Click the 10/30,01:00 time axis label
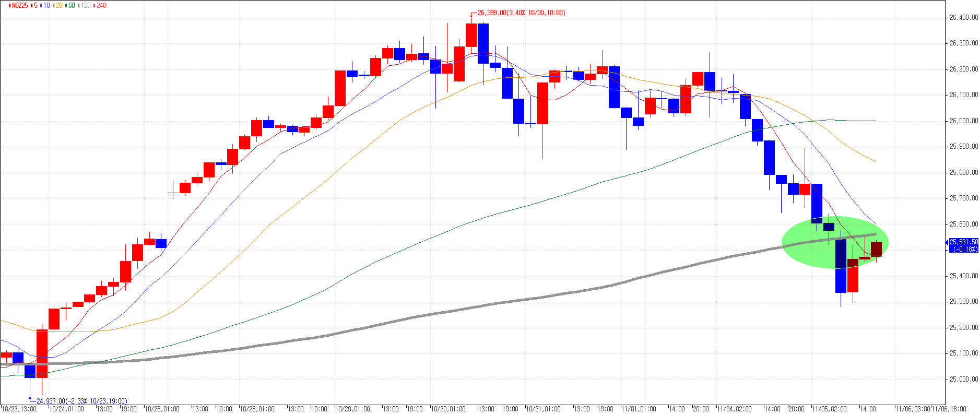980x414 pixels. click(448, 409)
